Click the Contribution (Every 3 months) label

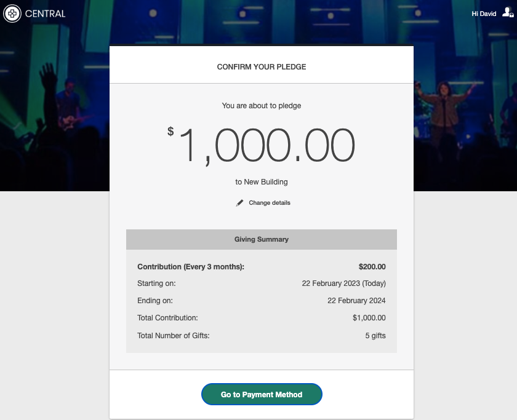tap(191, 267)
